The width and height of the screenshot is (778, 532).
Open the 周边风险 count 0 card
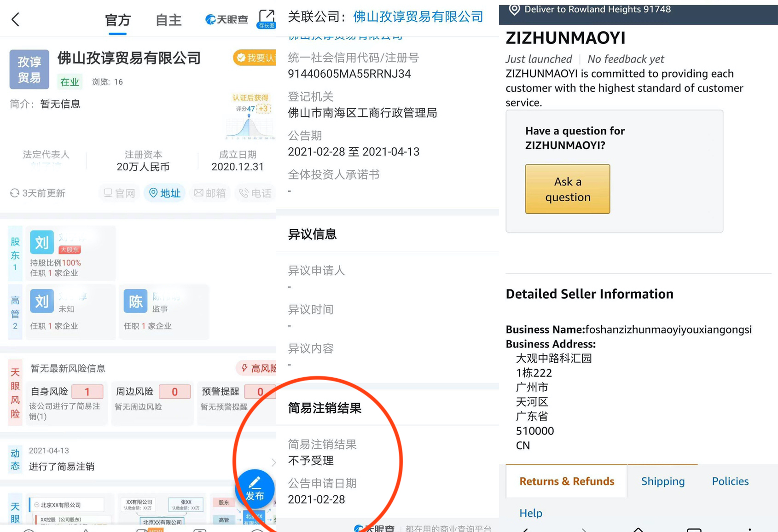coord(152,403)
